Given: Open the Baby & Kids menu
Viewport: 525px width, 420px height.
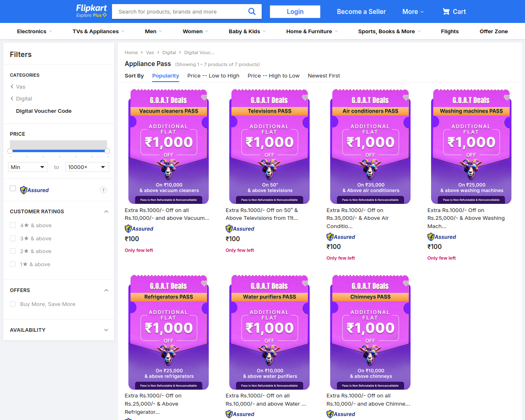Looking at the screenshot, I should (x=247, y=31).
